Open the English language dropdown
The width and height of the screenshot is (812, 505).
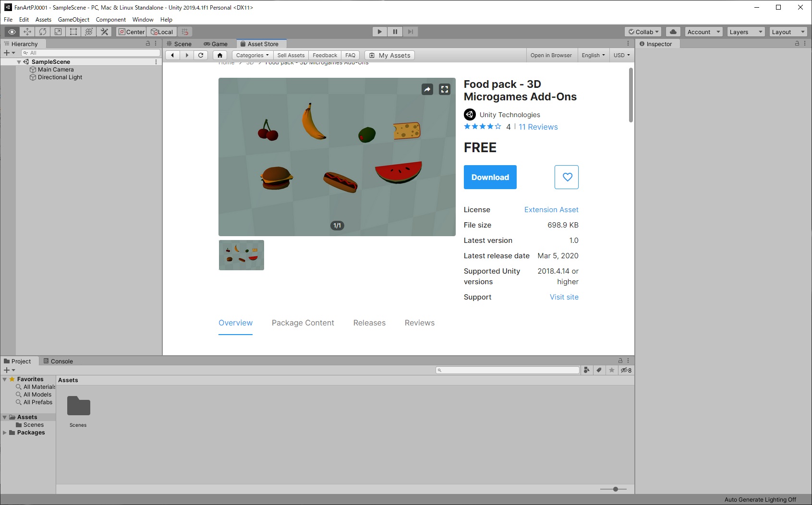(593, 55)
